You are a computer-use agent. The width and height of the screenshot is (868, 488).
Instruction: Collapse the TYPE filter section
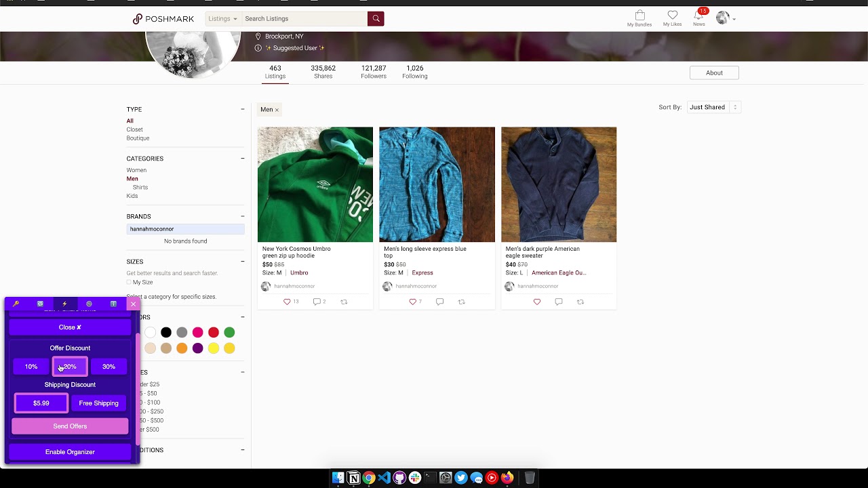243,109
